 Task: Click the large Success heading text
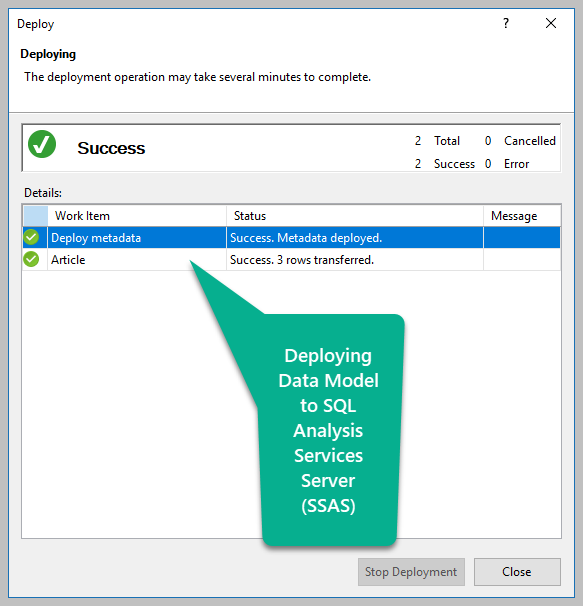coord(111,148)
